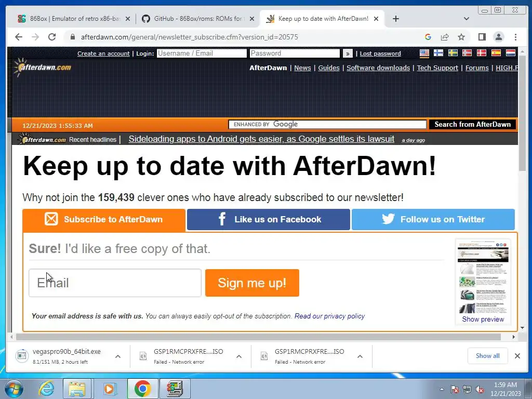Click the Google enhanced search box
The image size is (532, 399).
(x=327, y=124)
